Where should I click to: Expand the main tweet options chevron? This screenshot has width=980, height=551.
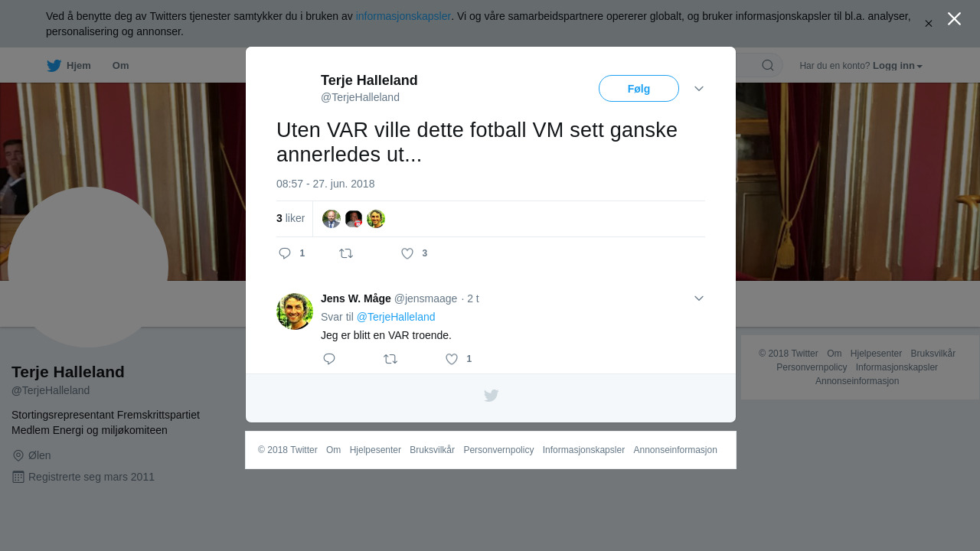[699, 89]
